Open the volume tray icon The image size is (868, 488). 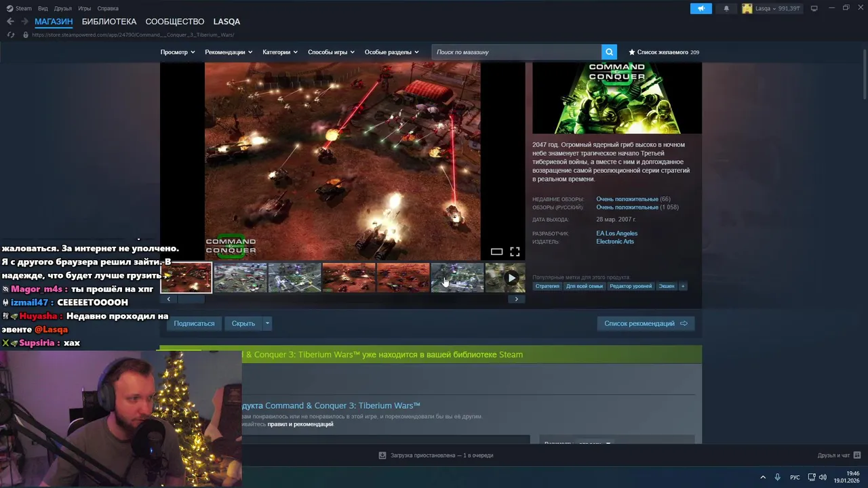(x=823, y=477)
